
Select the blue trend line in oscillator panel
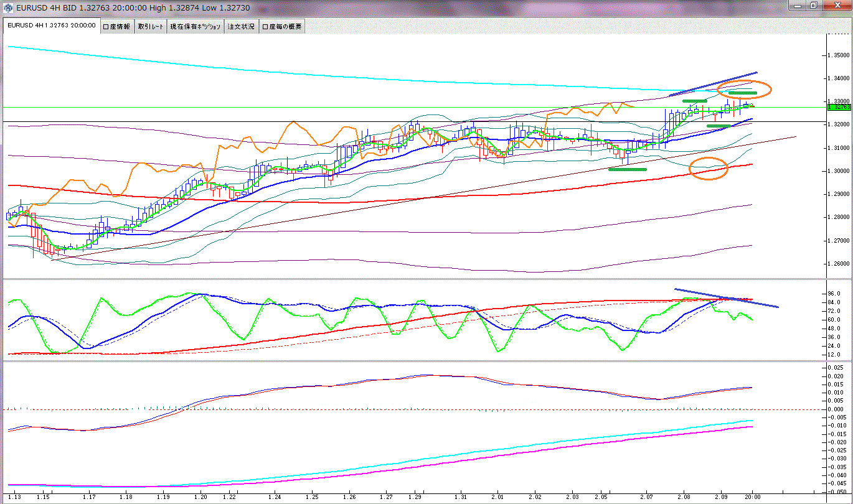coord(725,297)
